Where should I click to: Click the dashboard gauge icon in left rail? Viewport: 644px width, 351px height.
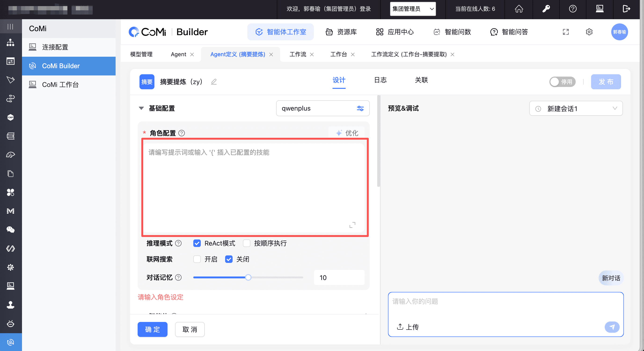[x=11, y=155]
